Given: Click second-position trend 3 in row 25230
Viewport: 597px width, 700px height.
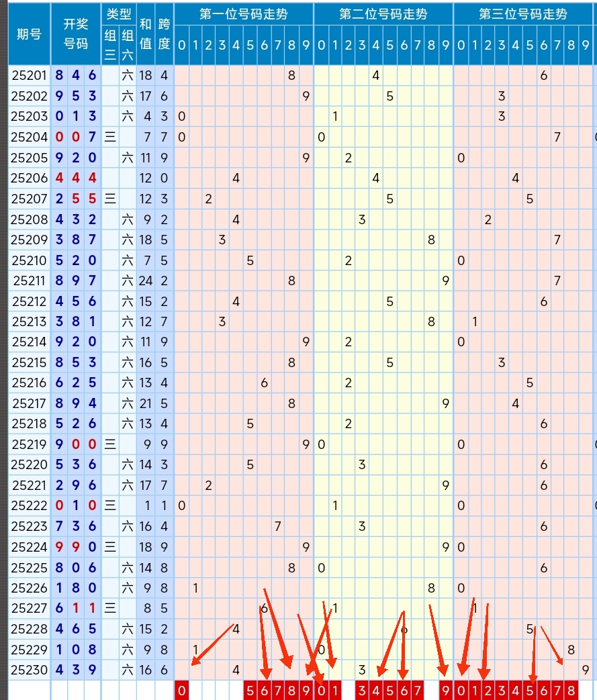Looking at the screenshot, I should 362,670.
